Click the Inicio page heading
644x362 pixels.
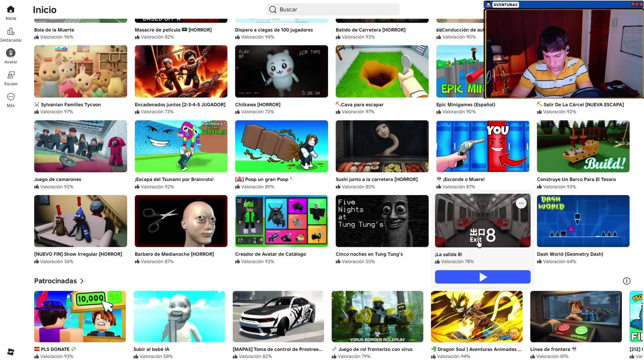pos(44,10)
